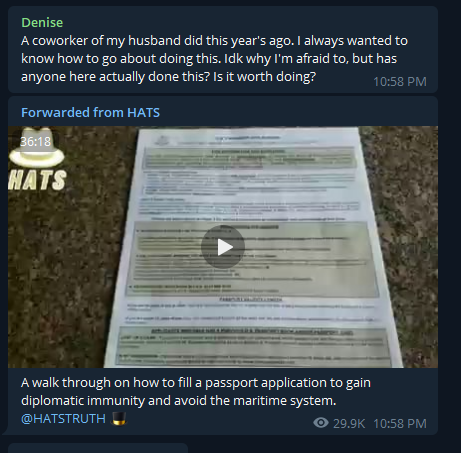Click the word HATS in forwarded header

click(144, 113)
